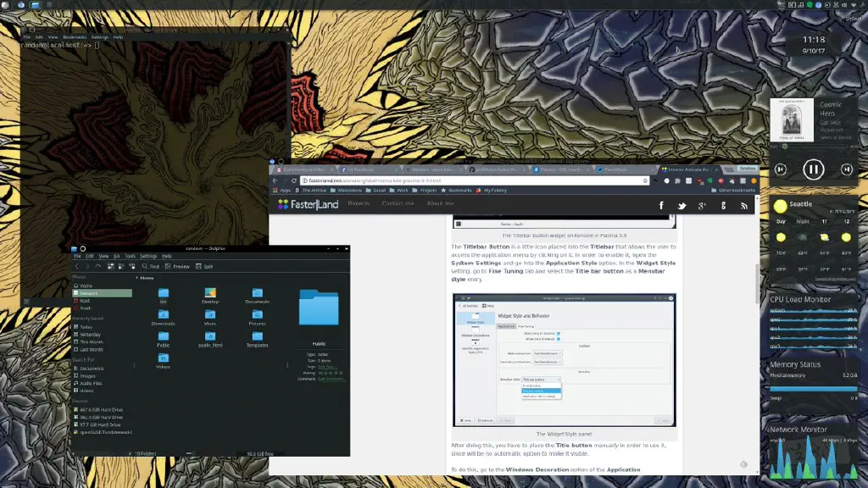Click FasterLand RSS feed icon
The image size is (868, 488).
744,205
